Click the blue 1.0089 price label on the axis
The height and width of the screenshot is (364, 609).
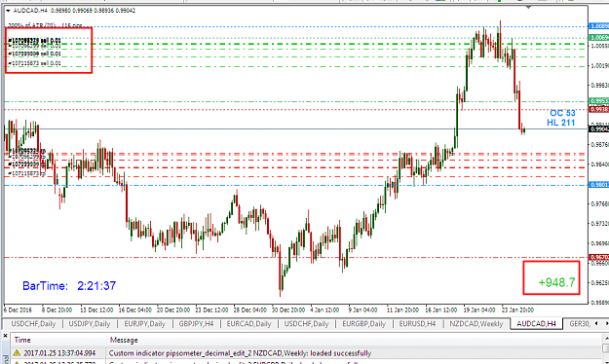click(599, 26)
